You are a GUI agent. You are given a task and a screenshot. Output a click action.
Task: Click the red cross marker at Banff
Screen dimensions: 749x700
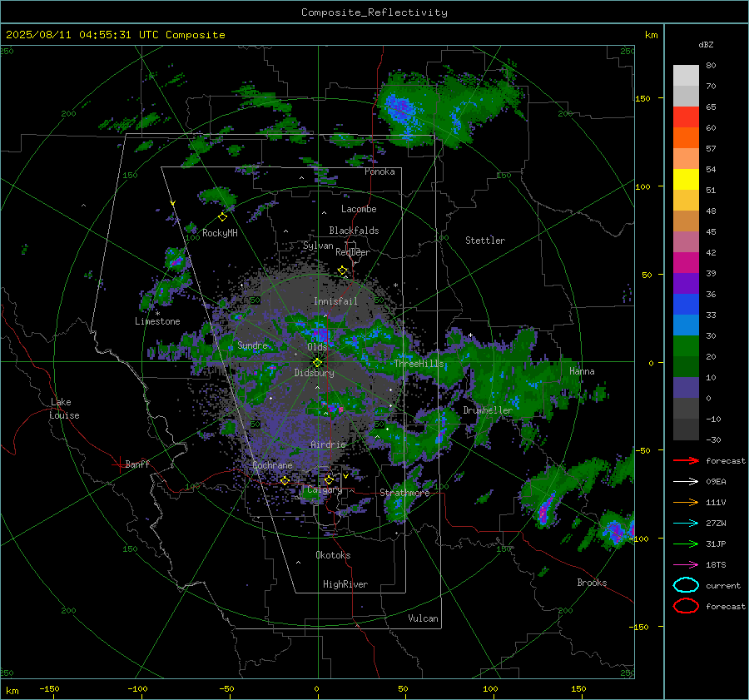pos(119,464)
